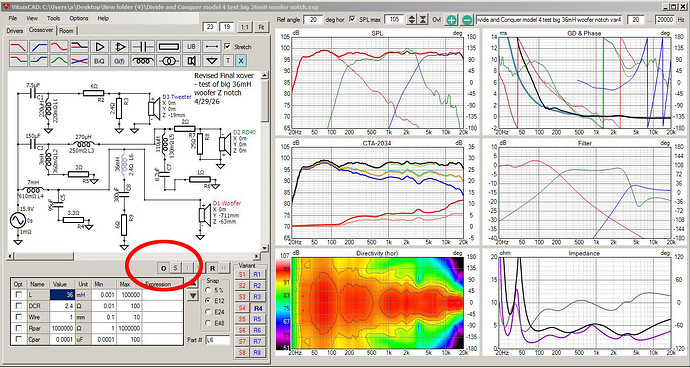Select the E48 snap radio button
Screen dimensions: 690x368
click(x=208, y=323)
